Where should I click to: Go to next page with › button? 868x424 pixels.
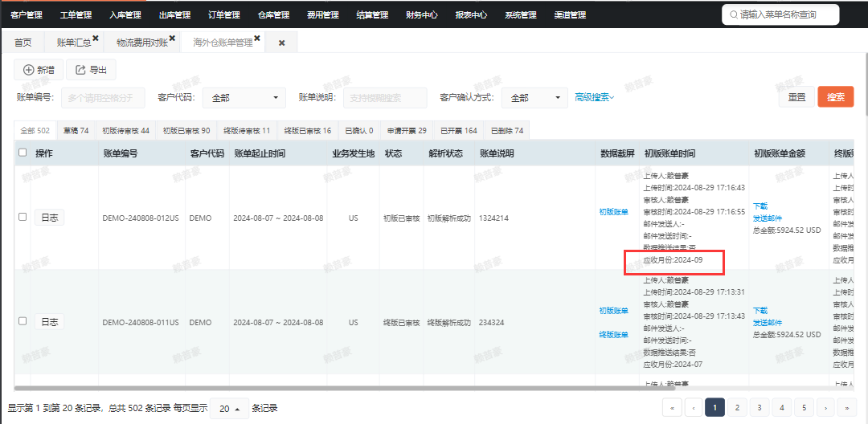[825, 407]
